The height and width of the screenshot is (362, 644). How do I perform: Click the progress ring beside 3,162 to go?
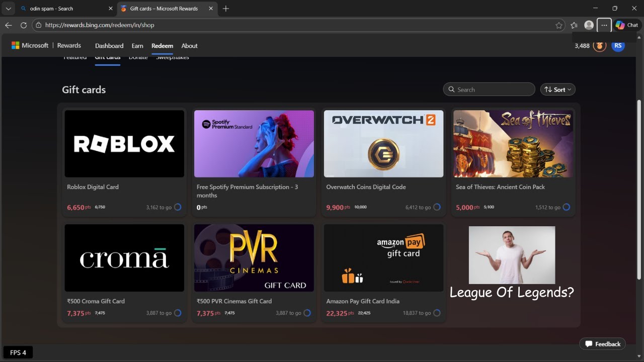178,207
